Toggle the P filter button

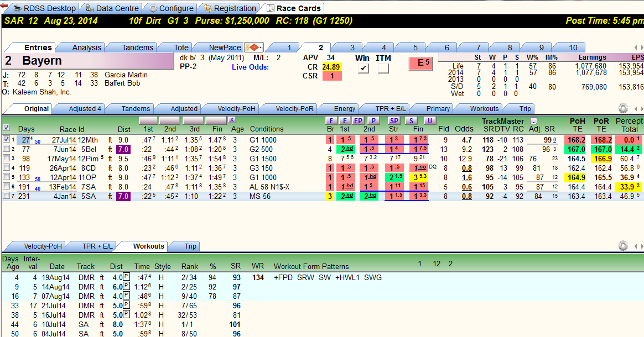[x=373, y=120]
